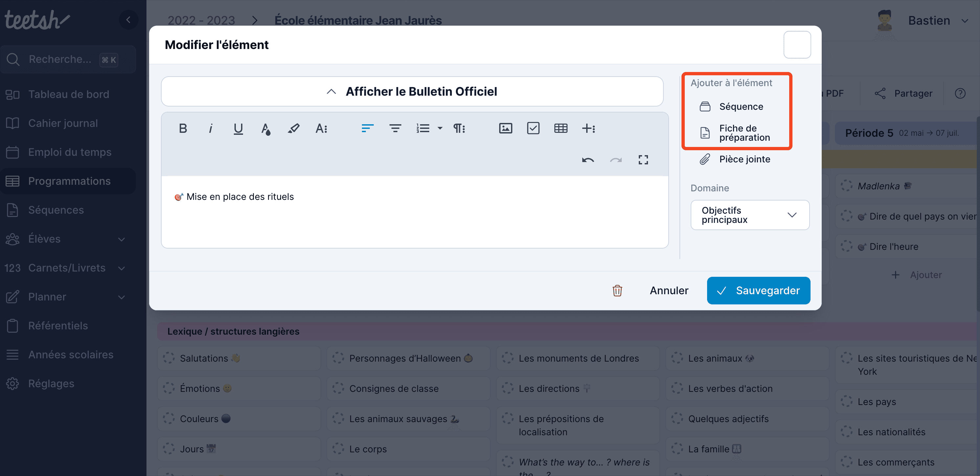Click the fullscreen expand editor icon
Image resolution: width=980 pixels, height=476 pixels.
(643, 160)
